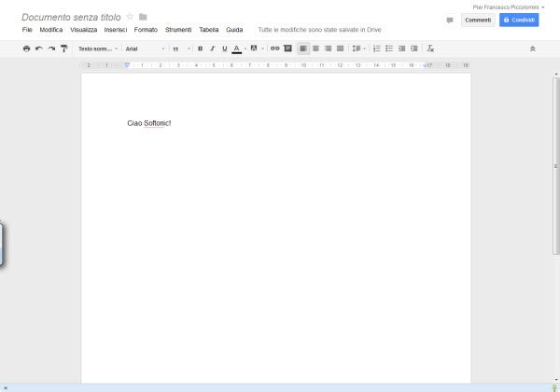The width and height of the screenshot is (560, 392).
Task: Toggle the bulleted list
Action: click(x=389, y=49)
